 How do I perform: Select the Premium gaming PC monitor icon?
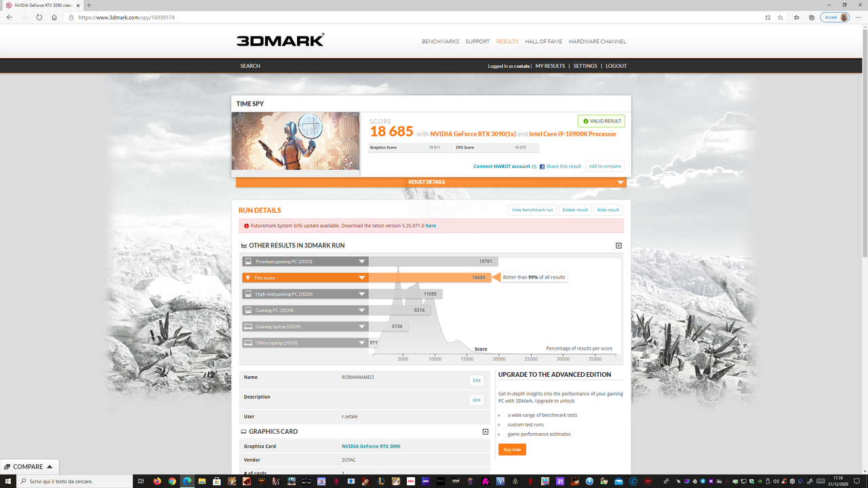click(248, 261)
